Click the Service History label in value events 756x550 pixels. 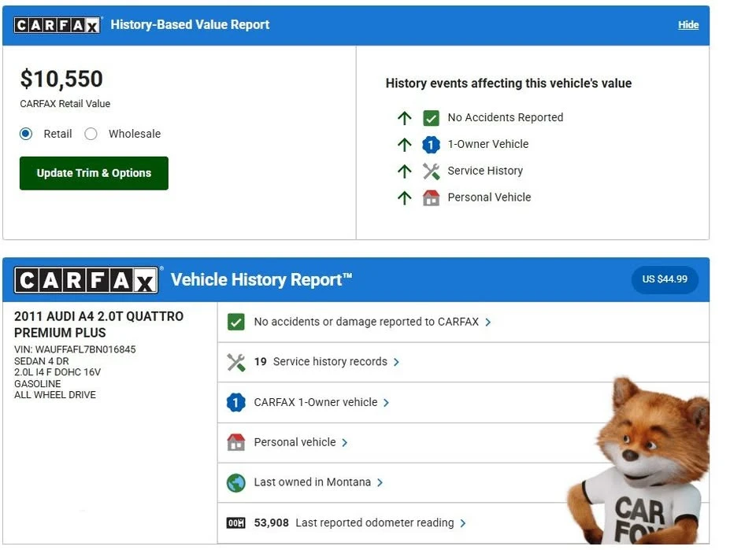485,171
